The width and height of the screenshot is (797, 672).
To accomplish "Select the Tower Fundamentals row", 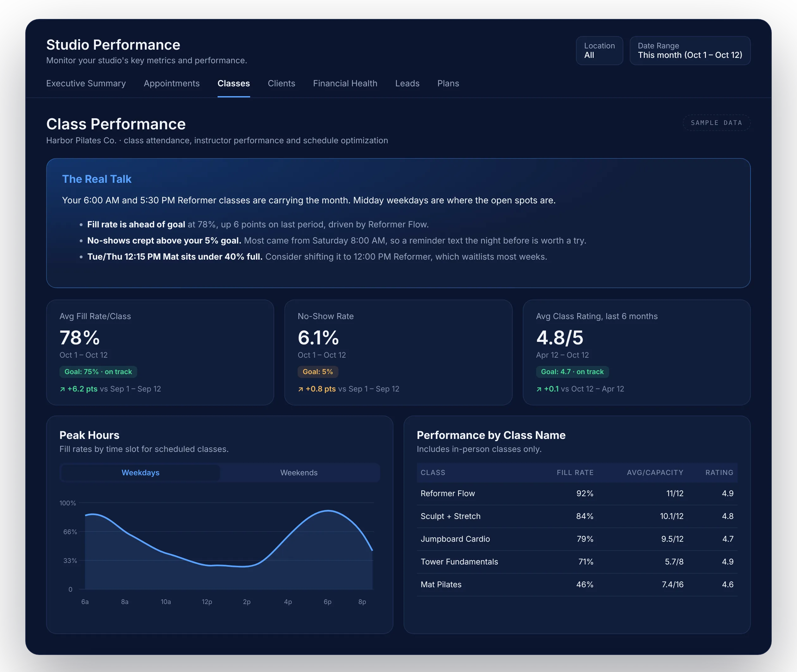I will pyautogui.click(x=577, y=562).
